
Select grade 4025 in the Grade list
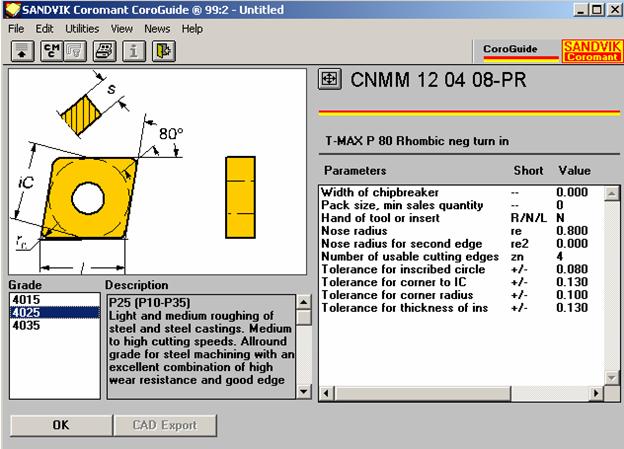(55, 312)
